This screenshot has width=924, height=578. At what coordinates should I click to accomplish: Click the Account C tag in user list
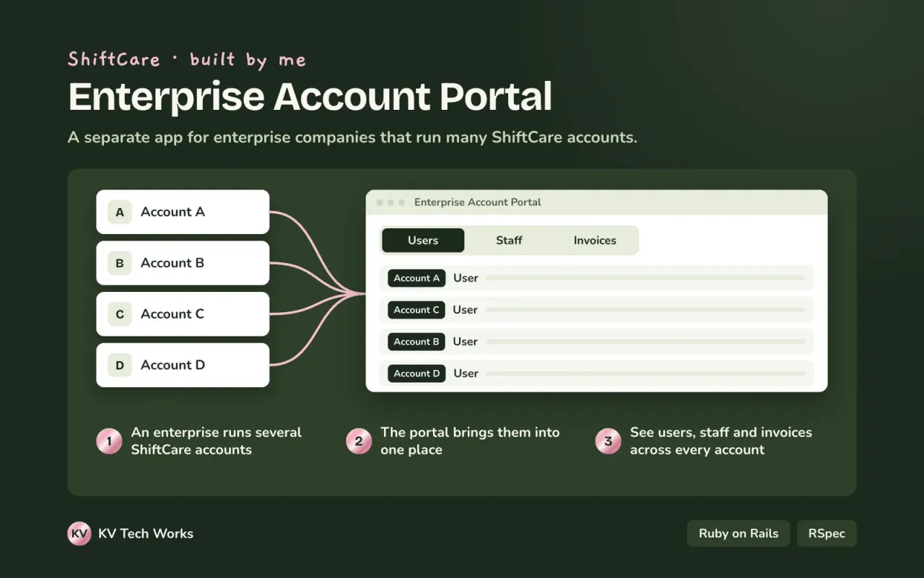[x=417, y=310]
